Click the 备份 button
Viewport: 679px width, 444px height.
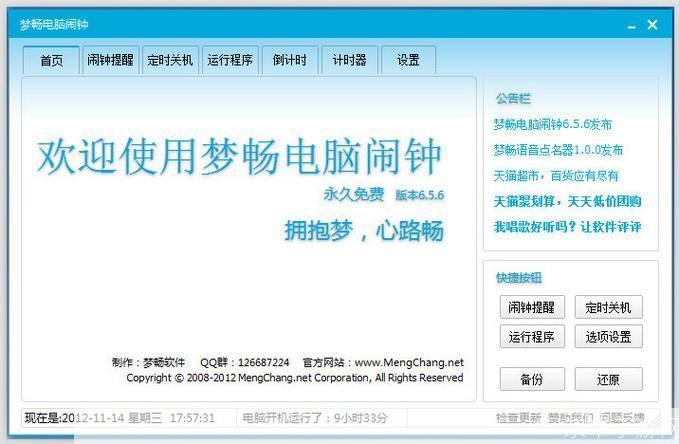532,379
